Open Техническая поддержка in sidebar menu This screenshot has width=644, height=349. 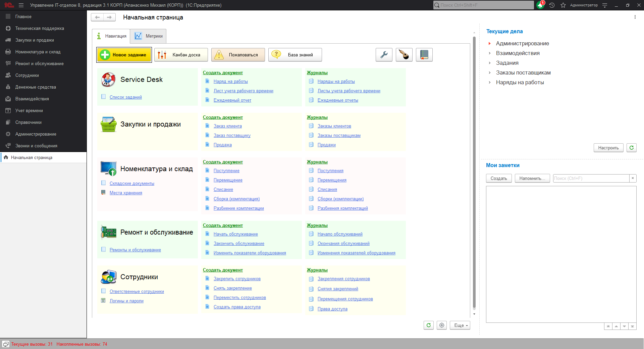(40, 29)
